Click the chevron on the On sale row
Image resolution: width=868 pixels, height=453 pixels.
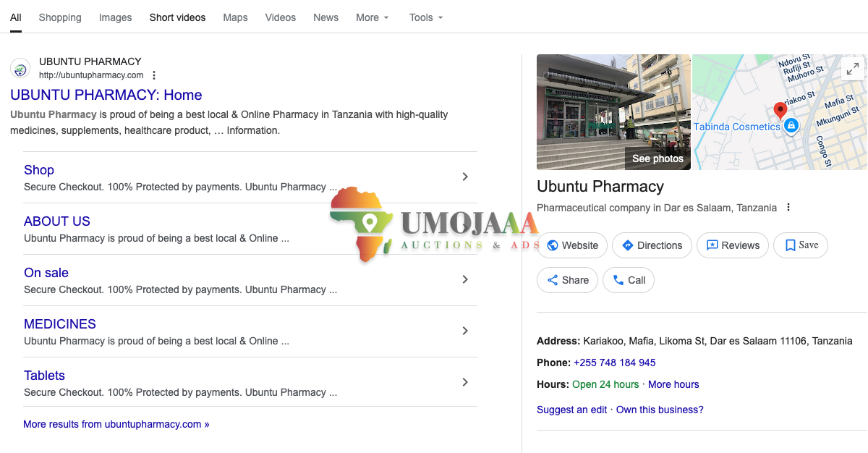(465, 279)
